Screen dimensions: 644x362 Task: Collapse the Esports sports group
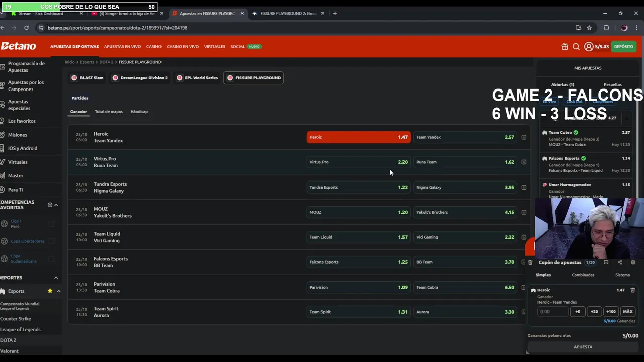click(58, 291)
